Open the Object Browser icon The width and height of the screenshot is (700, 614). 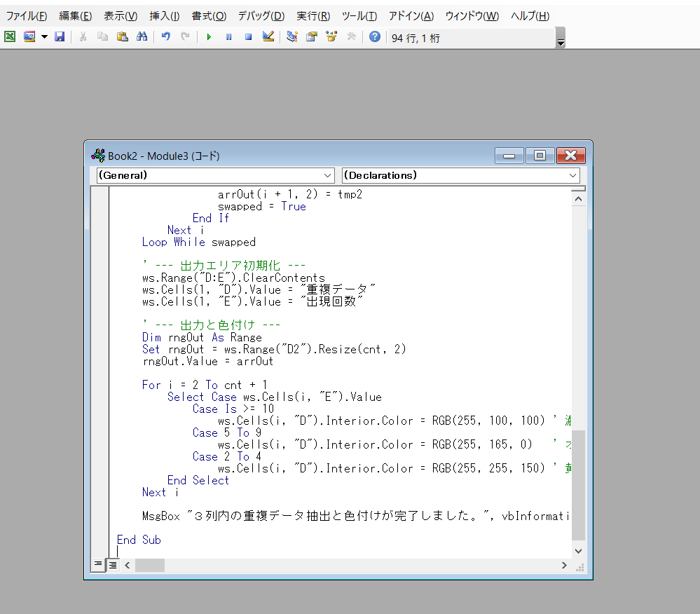(x=331, y=36)
